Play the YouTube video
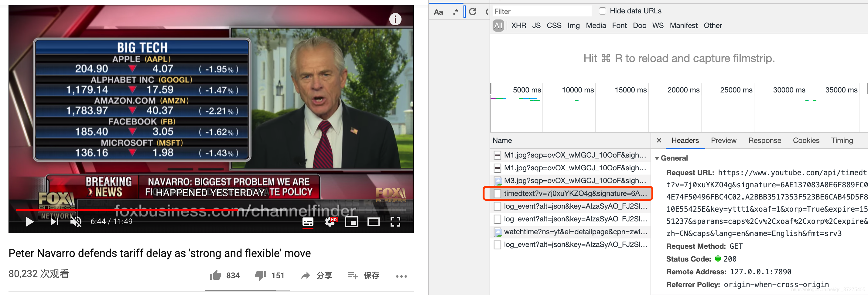868x295 pixels. (x=30, y=221)
